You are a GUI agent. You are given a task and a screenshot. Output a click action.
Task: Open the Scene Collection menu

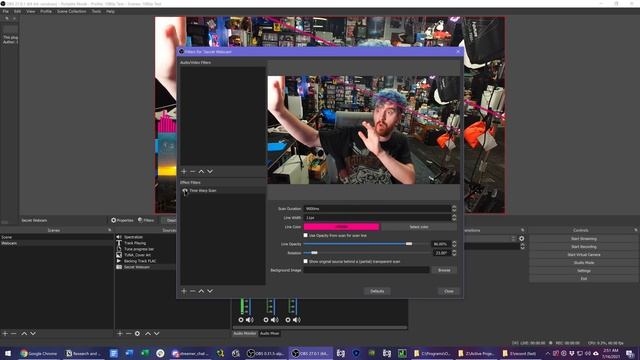(x=72, y=11)
